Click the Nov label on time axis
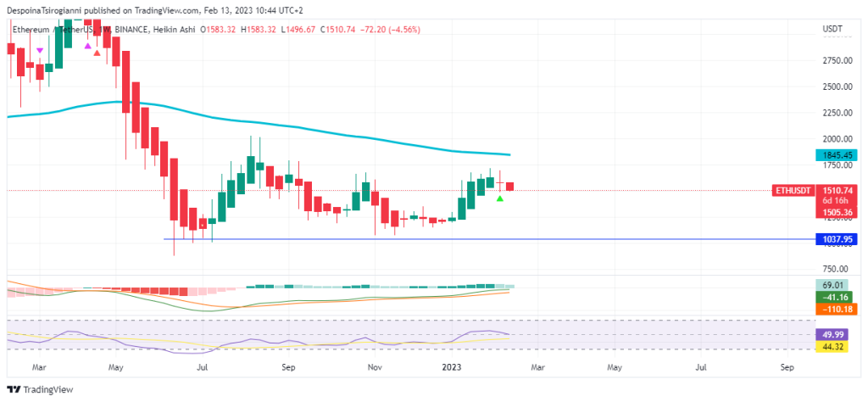The image size is (868, 402). [374, 368]
